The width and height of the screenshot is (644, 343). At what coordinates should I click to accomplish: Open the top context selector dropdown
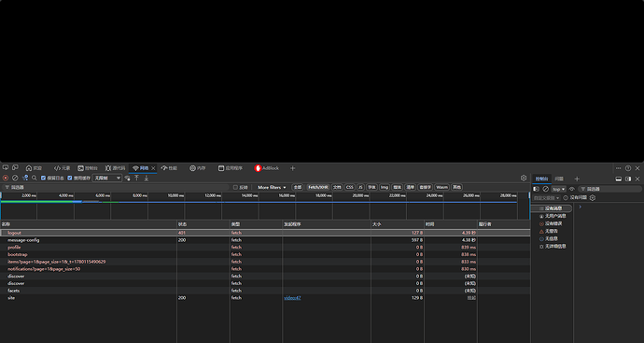coord(558,189)
